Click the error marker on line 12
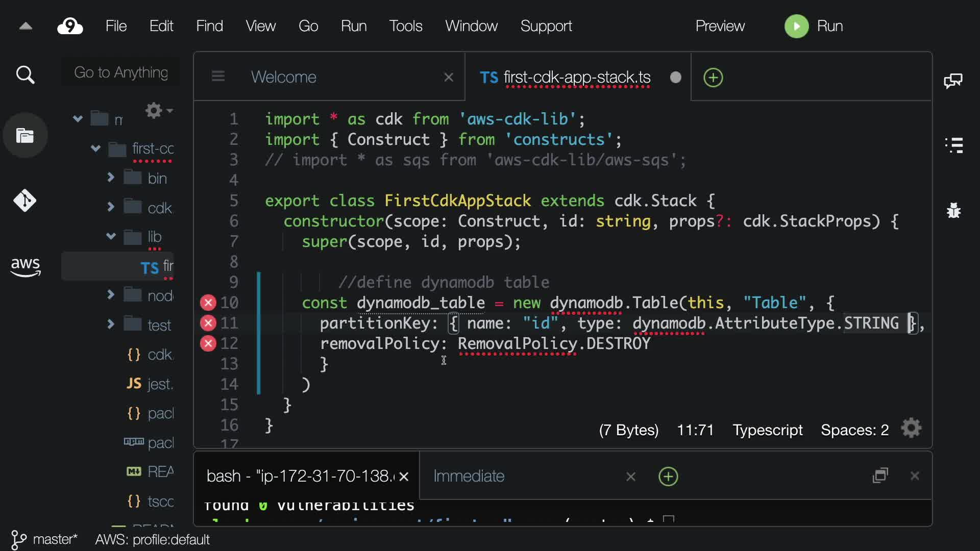Image resolution: width=980 pixels, height=551 pixels. click(x=208, y=344)
